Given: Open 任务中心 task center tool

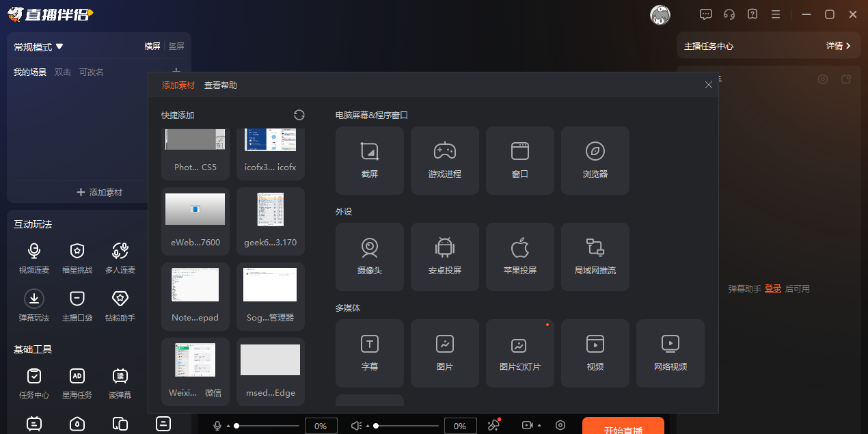Looking at the screenshot, I should (x=34, y=383).
